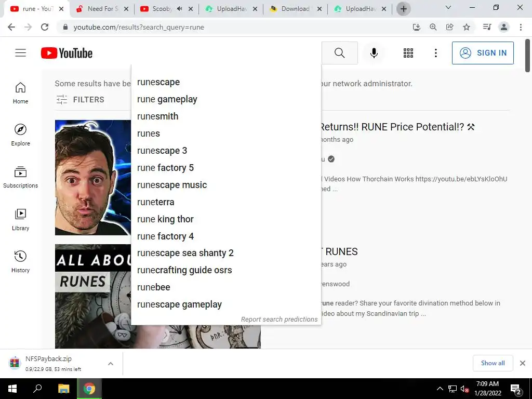Select suggestion "rune gameplay"
This screenshot has width=532, height=399.
[x=226, y=99]
